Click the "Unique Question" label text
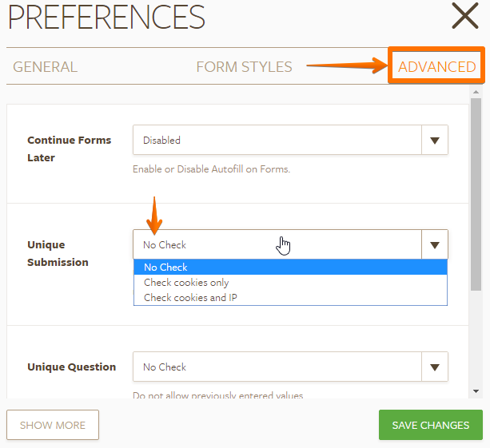Screen dimensions: 490x448 click(71, 367)
